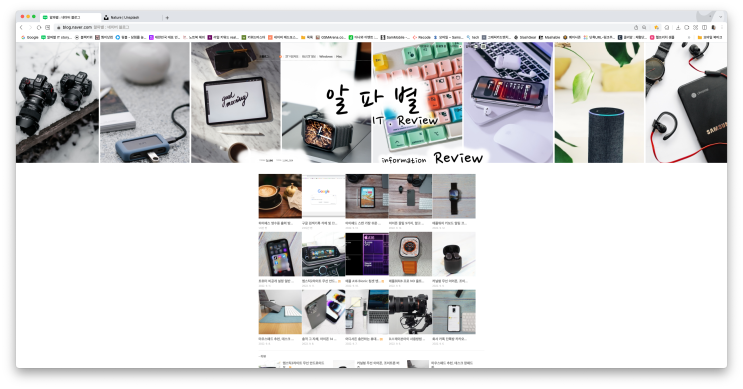
Task: Click the iPad good morning photo in banner
Action: [x=236, y=102]
